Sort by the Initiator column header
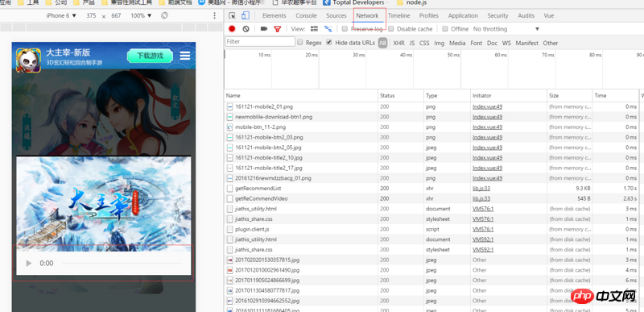Viewport: 644px width, 312px height. [x=509, y=95]
